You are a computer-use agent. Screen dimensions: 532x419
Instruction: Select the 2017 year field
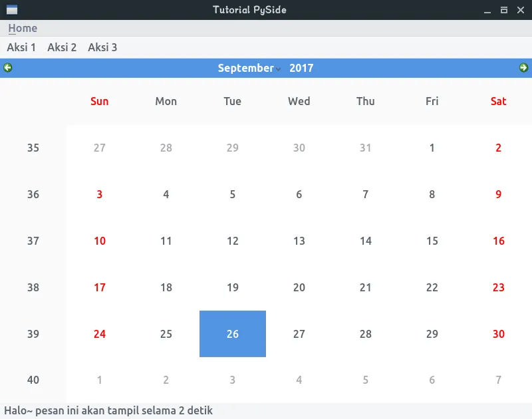(x=301, y=69)
